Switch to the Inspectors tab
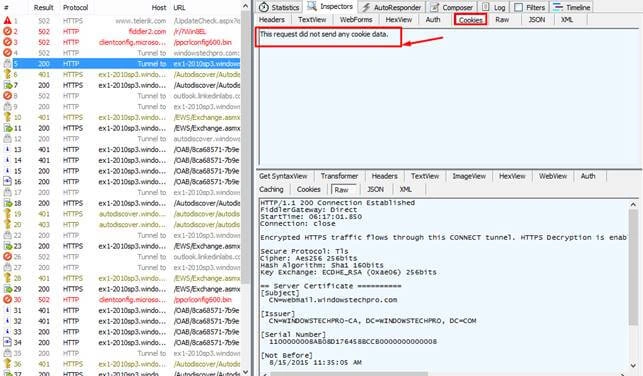The image size is (643, 376). [x=330, y=7]
